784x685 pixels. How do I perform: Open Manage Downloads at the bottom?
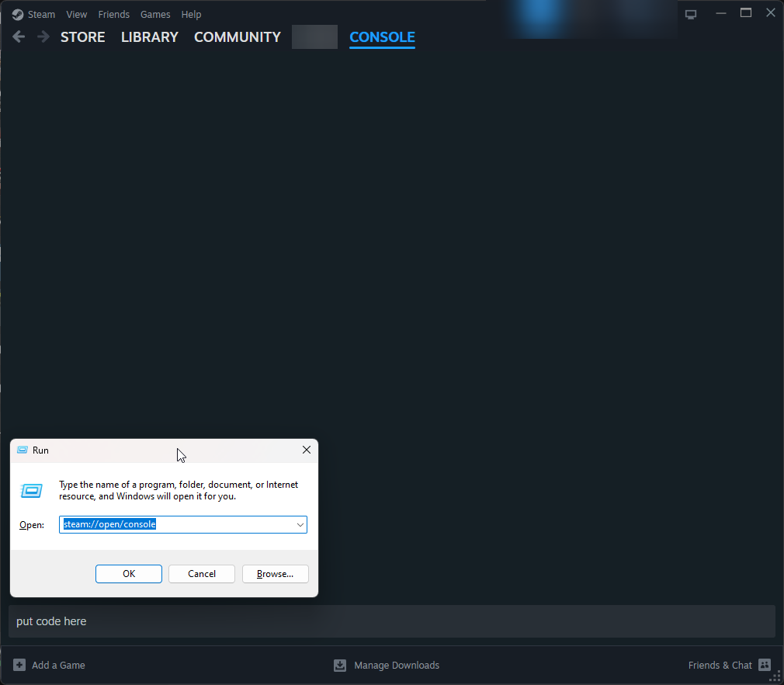(387, 665)
